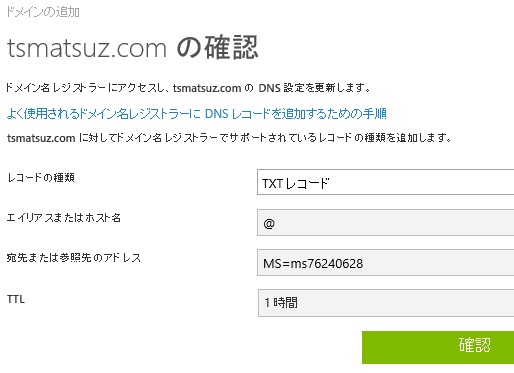Image resolution: width=514 pixels, height=373 pixels.
Task: Click the ms76240628 value text
Action: [327, 264]
